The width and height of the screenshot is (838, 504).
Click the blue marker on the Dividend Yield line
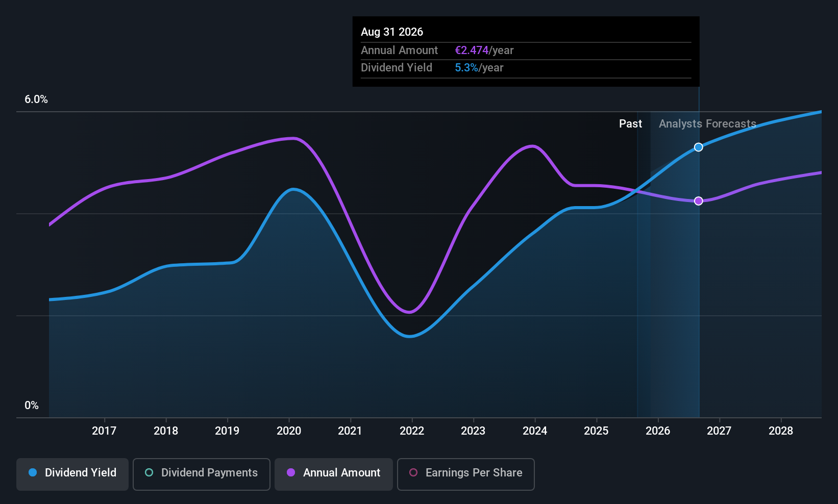tap(698, 147)
